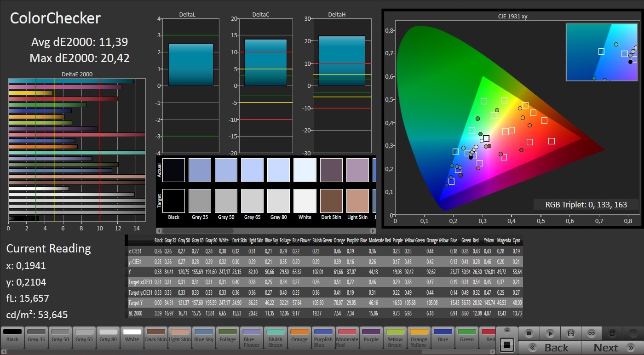The image size is (644, 355).
Task: Select the Yellow Green patch button
Action: [395, 337]
